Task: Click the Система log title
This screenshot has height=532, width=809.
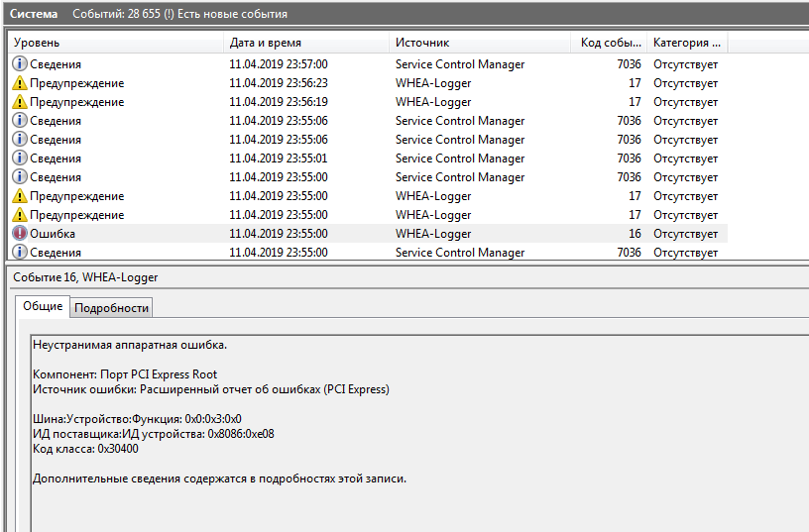Action: (x=33, y=14)
